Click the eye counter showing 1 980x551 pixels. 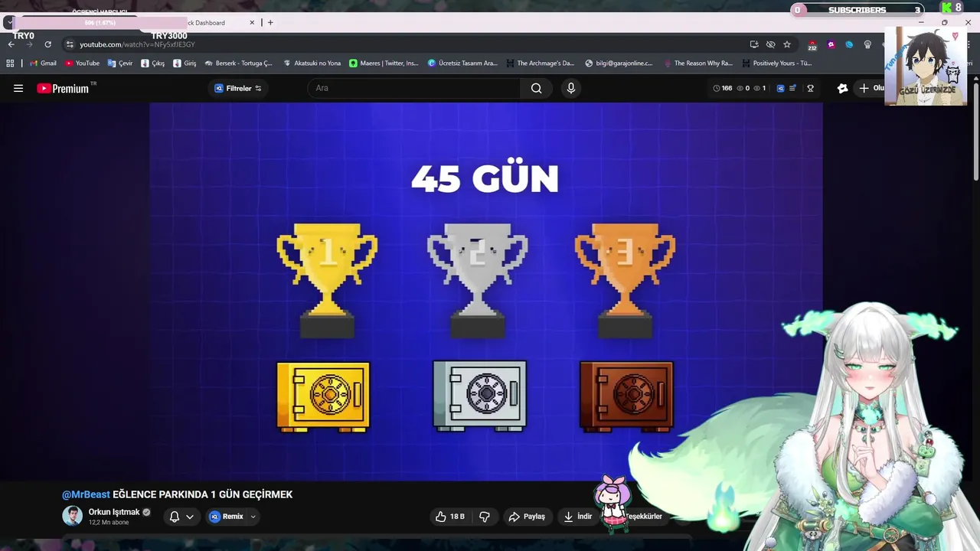click(759, 88)
